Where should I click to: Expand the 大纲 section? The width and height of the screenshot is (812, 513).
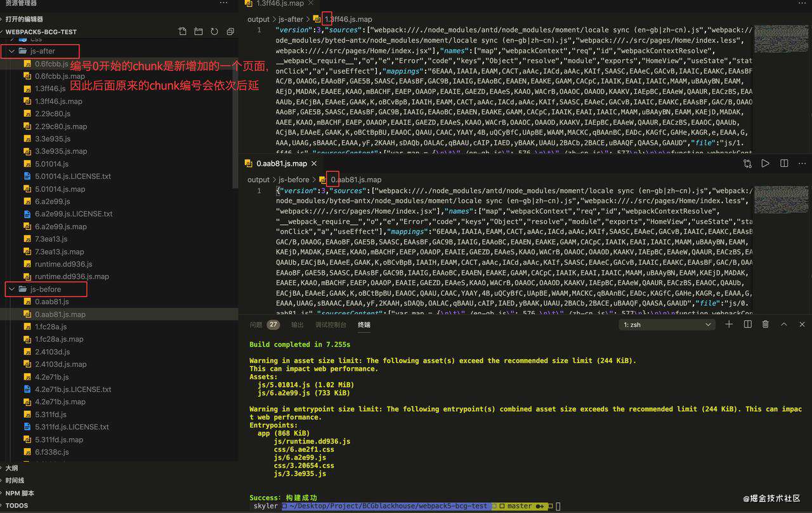(x=11, y=468)
